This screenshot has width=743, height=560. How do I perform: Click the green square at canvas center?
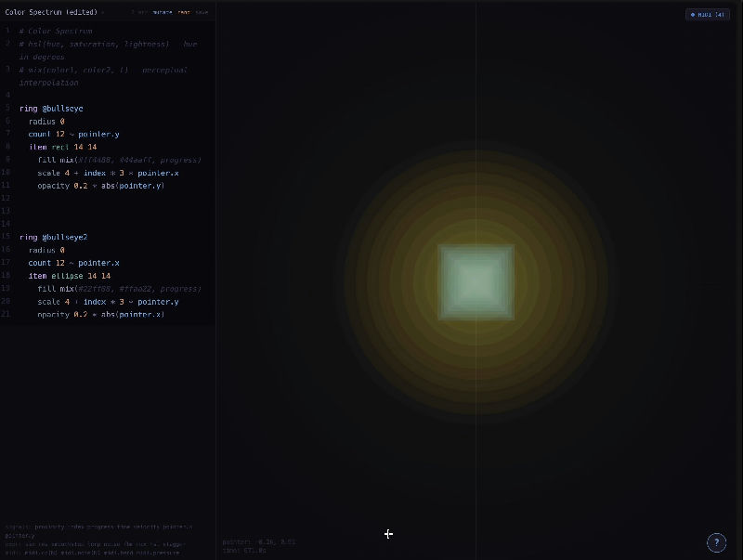[476, 282]
